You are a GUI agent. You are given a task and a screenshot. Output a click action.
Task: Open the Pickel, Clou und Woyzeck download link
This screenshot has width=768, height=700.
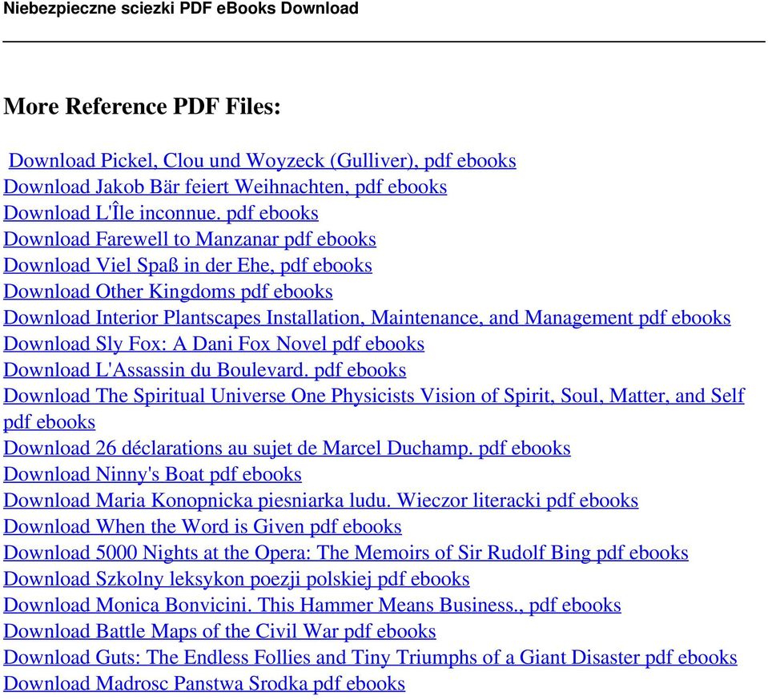click(x=262, y=161)
